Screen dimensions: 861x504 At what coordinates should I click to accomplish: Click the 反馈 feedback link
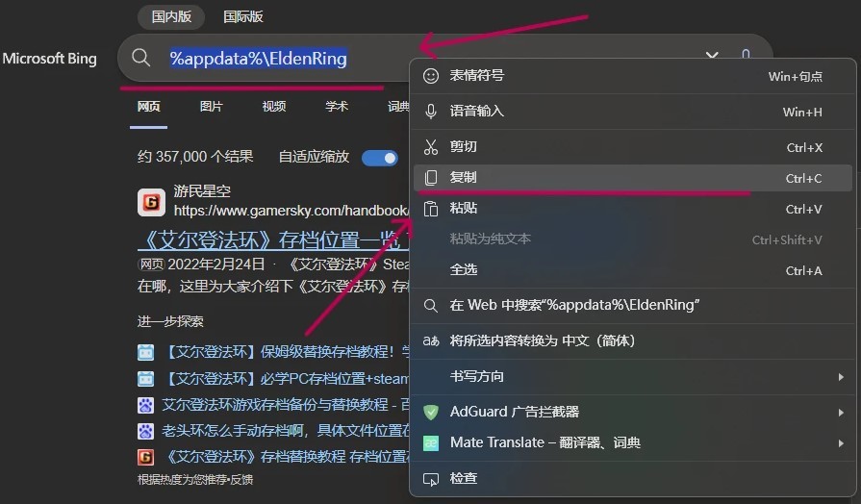241,480
